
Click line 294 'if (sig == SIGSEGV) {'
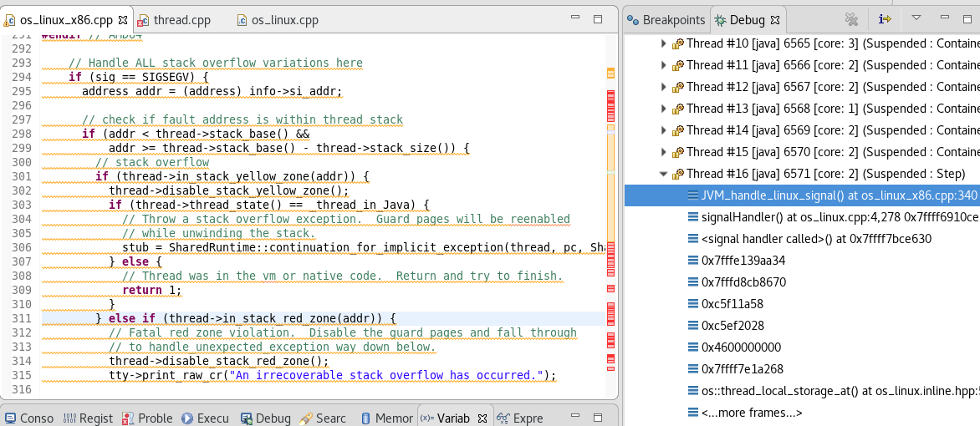click(139, 77)
